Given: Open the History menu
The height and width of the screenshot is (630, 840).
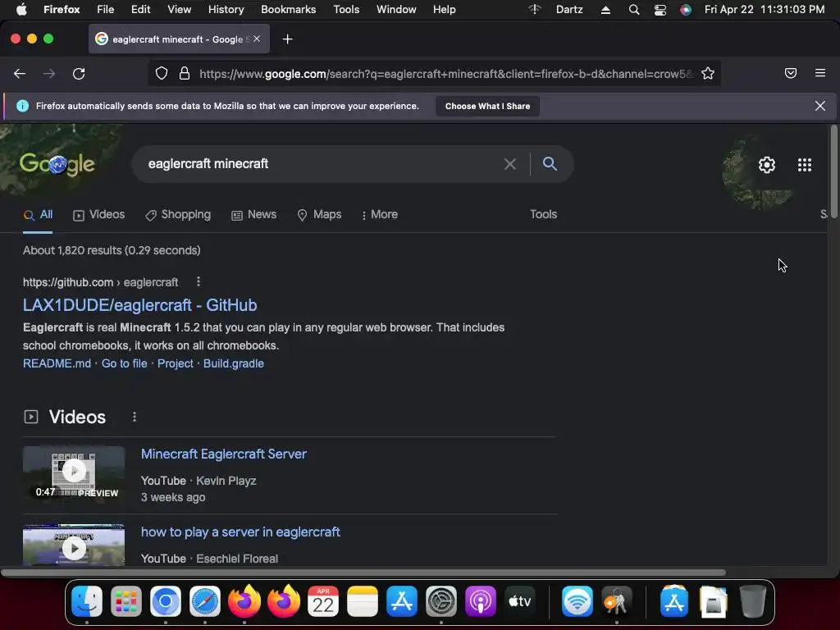Looking at the screenshot, I should [226, 10].
